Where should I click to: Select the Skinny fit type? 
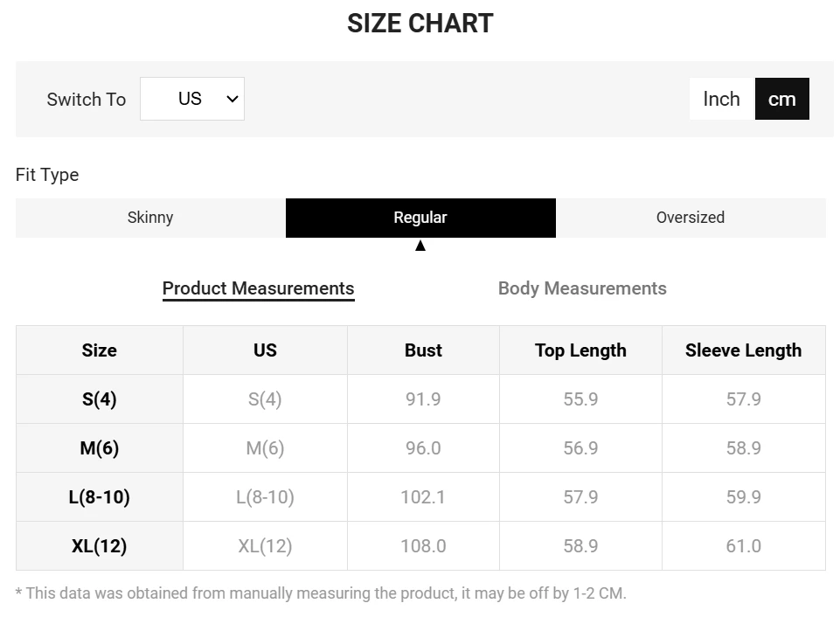pyautogui.click(x=150, y=218)
